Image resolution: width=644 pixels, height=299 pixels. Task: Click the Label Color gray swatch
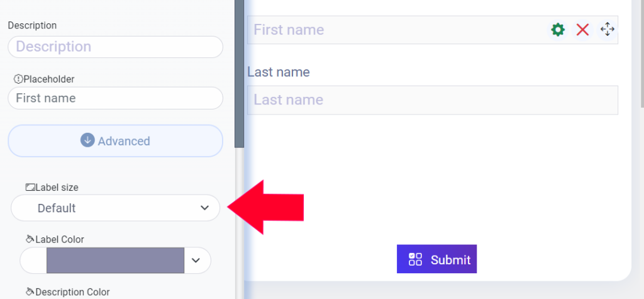[116, 260]
